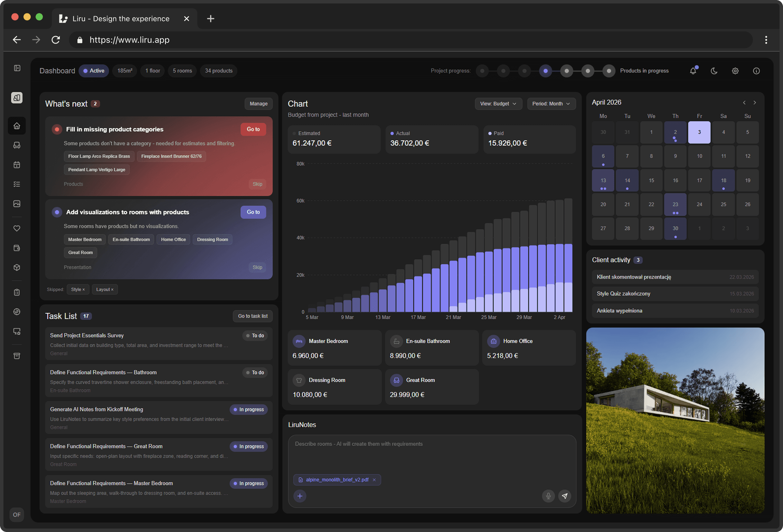Open Go to task list link
The height and width of the screenshot is (532, 783).
point(253,316)
